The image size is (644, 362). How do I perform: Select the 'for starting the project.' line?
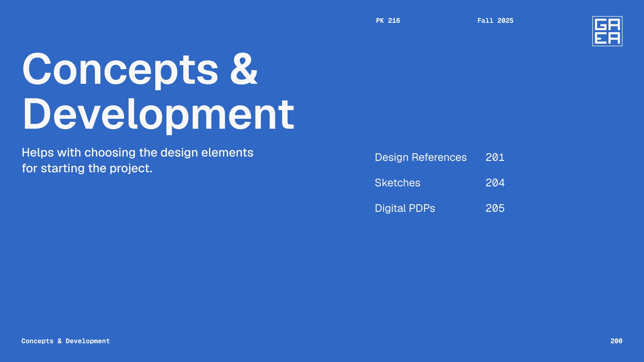pos(87,168)
